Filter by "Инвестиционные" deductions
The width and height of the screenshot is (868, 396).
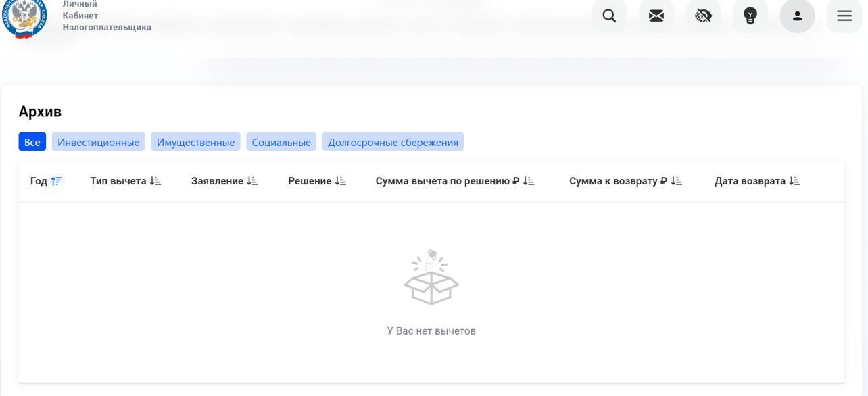[98, 142]
